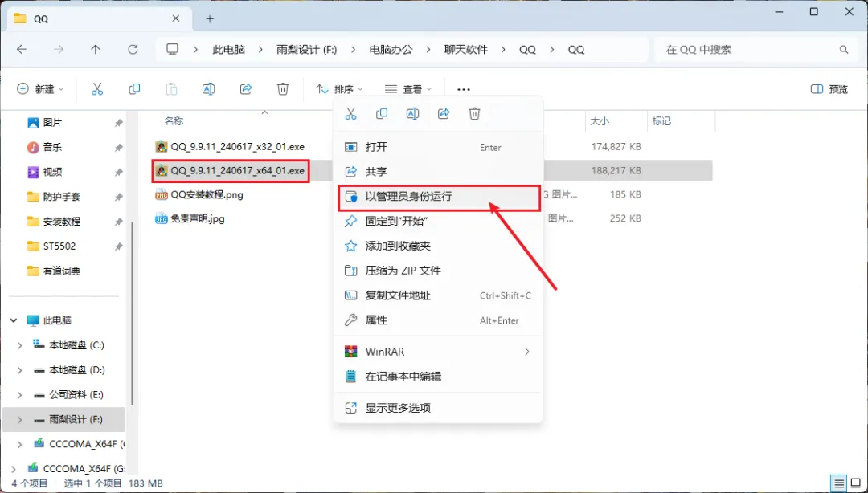Open the WinRAR submenu arrow
Viewport: 868px width, 493px height.
[527, 352]
